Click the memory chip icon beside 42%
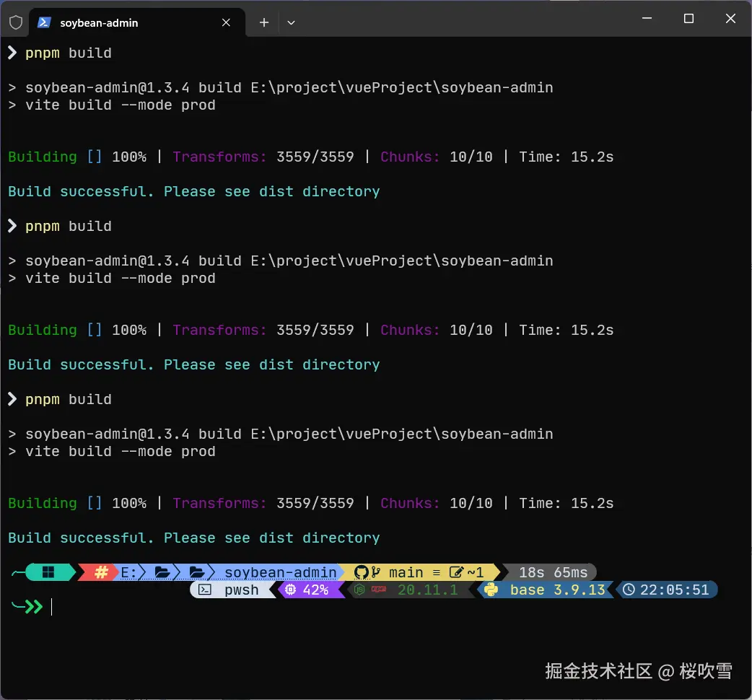 tap(290, 590)
